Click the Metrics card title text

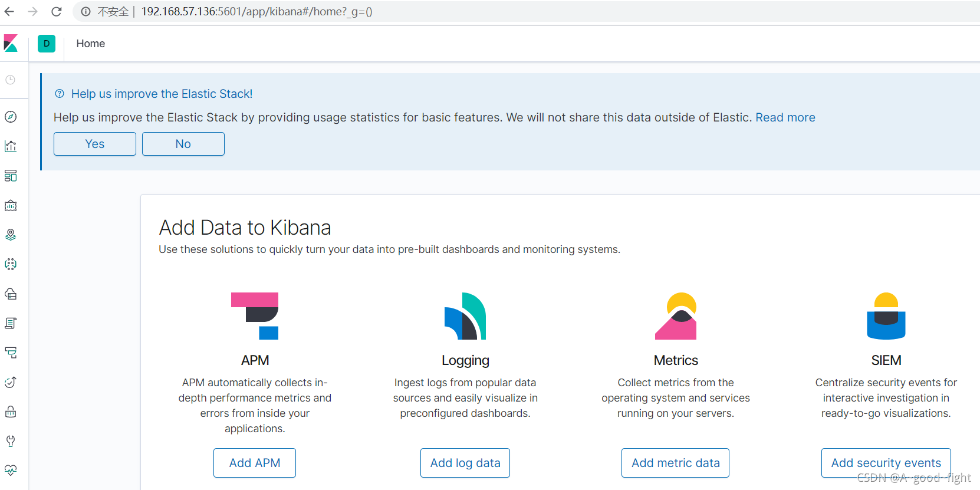tap(676, 360)
